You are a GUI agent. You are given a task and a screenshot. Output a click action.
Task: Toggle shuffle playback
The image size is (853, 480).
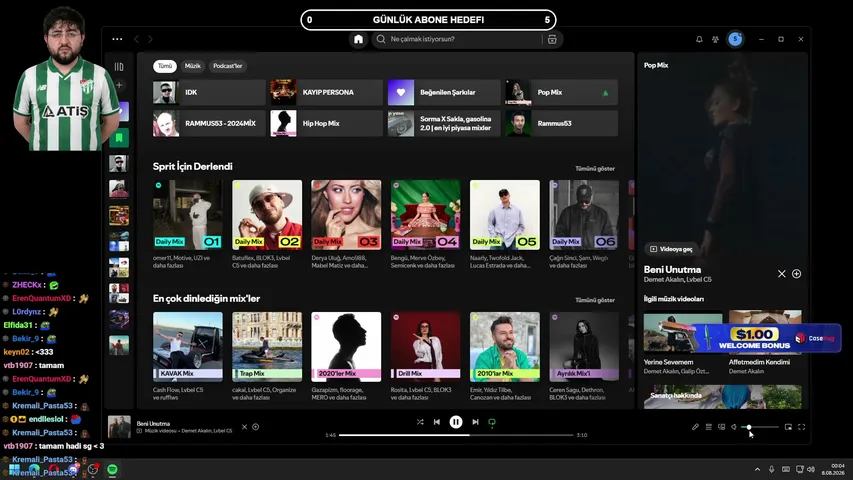point(420,422)
